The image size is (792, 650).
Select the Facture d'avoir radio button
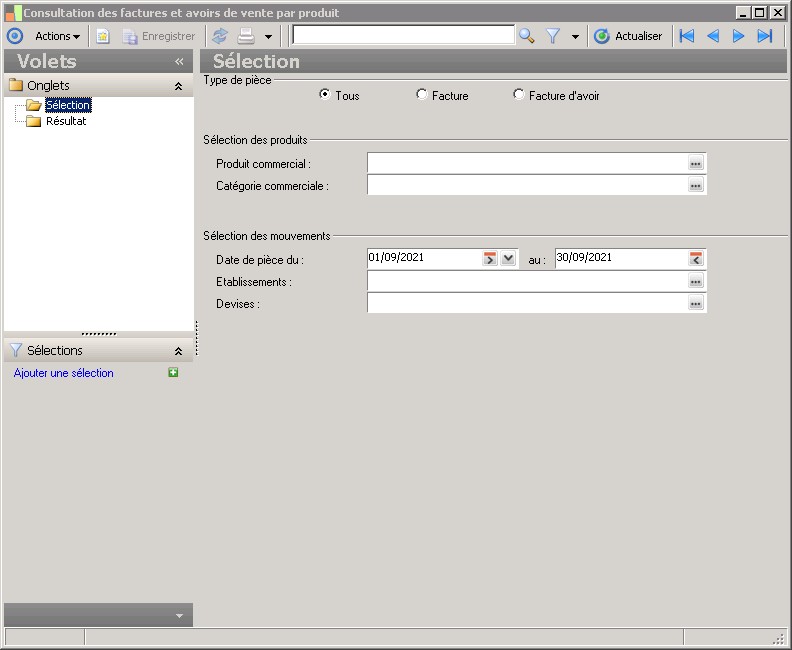(518, 94)
